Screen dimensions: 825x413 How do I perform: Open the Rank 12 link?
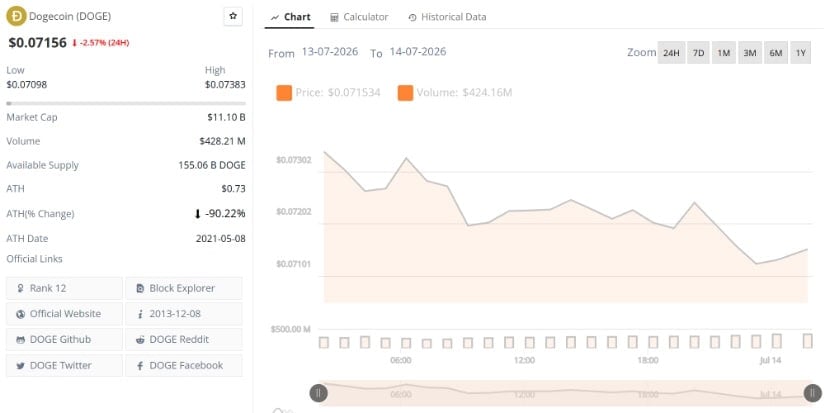click(x=64, y=288)
